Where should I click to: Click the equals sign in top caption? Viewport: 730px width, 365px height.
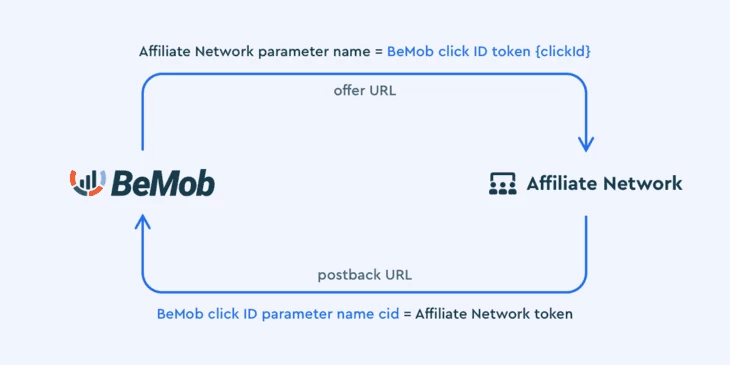pos(379,52)
